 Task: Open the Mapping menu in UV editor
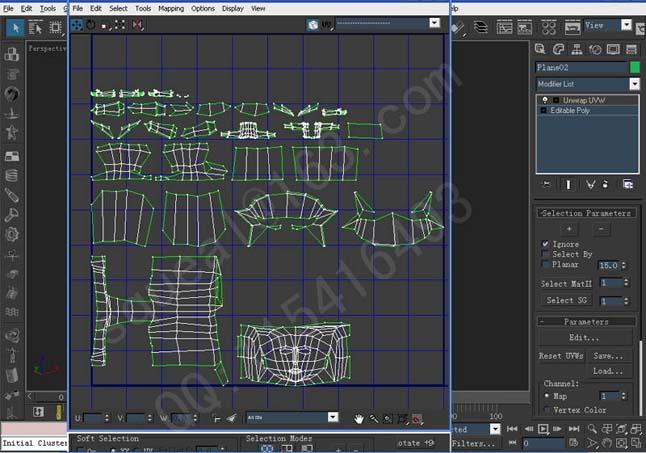click(171, 8)
